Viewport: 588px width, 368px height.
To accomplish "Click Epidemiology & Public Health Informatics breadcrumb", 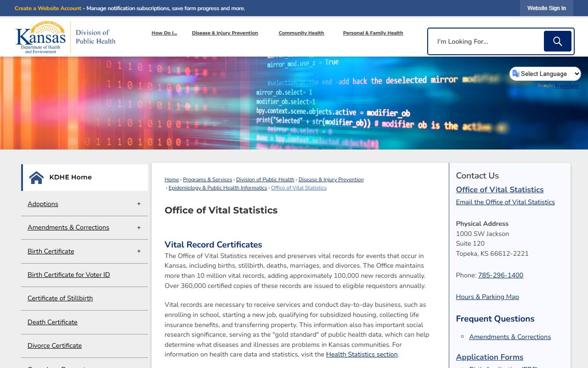I will pyautogui.click(x=218, y=188).
